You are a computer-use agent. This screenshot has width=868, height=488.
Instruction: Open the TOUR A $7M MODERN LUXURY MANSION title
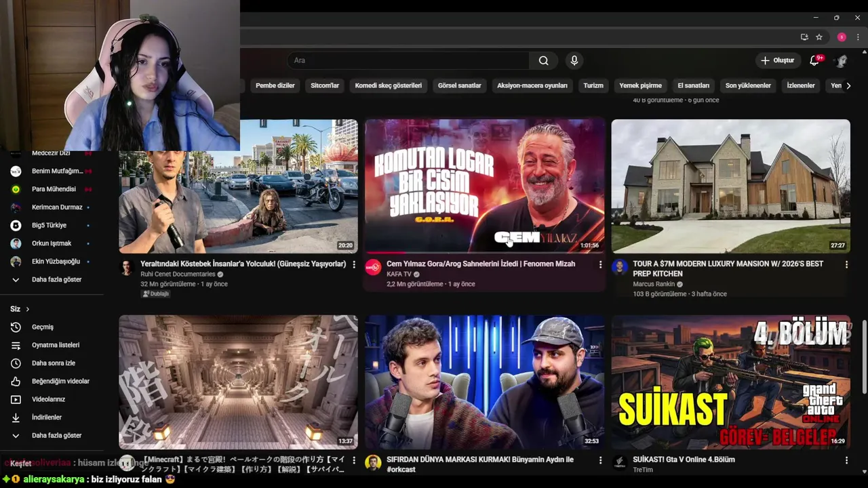(x=728, y=268)
